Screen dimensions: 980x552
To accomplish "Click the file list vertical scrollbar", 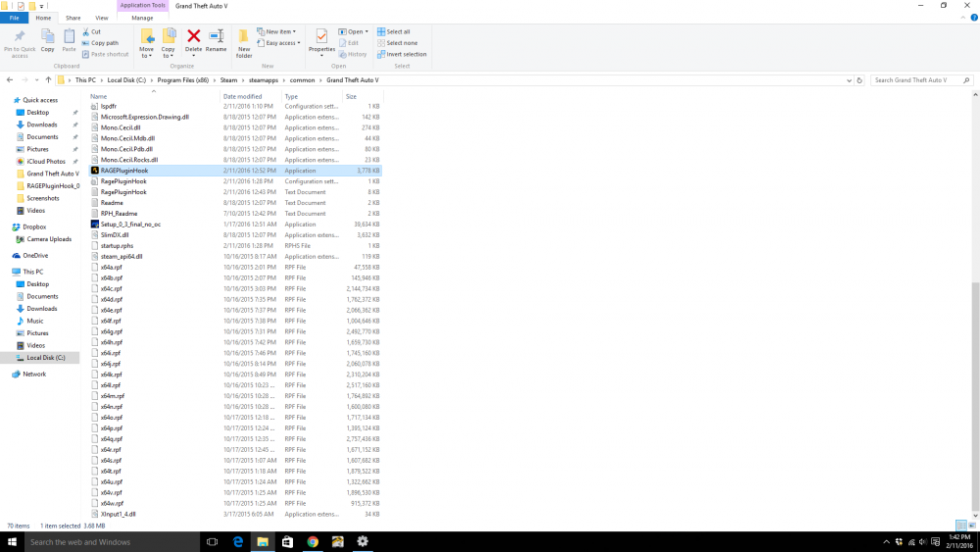I will (975, 396).
